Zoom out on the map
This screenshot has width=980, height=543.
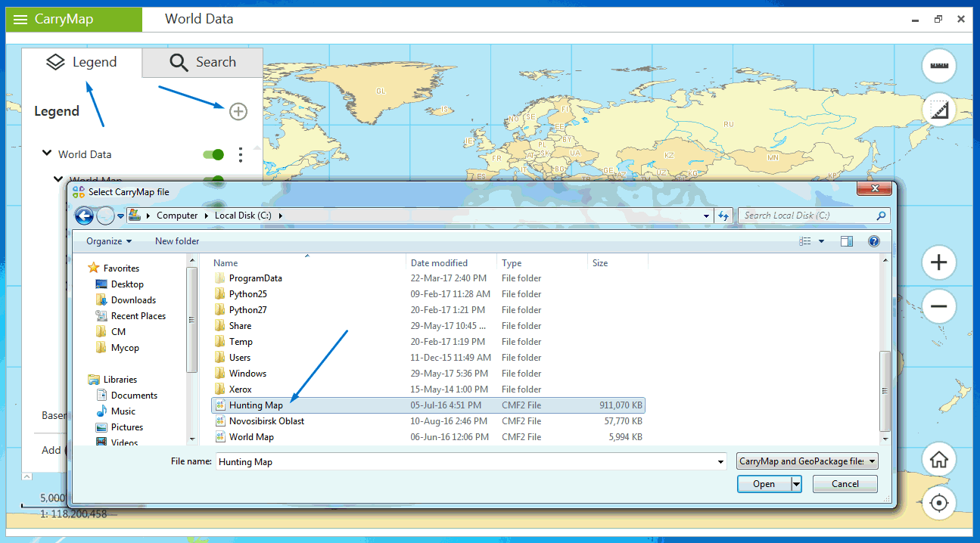pos(938,306)
